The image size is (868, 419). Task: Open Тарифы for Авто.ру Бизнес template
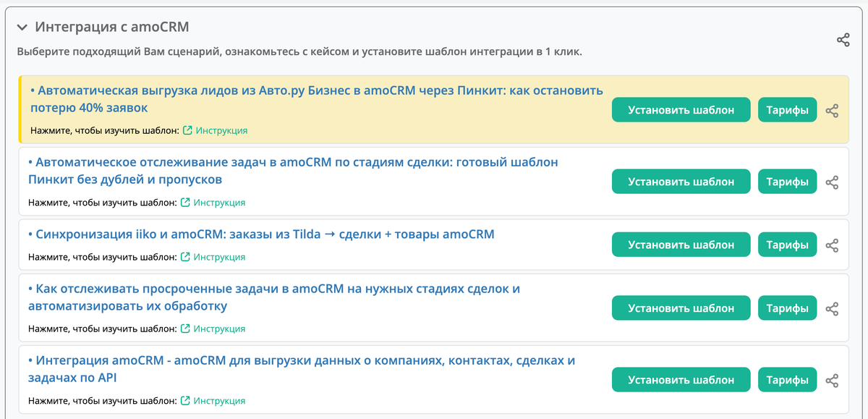pyautogui.click(x=788, y=110)
